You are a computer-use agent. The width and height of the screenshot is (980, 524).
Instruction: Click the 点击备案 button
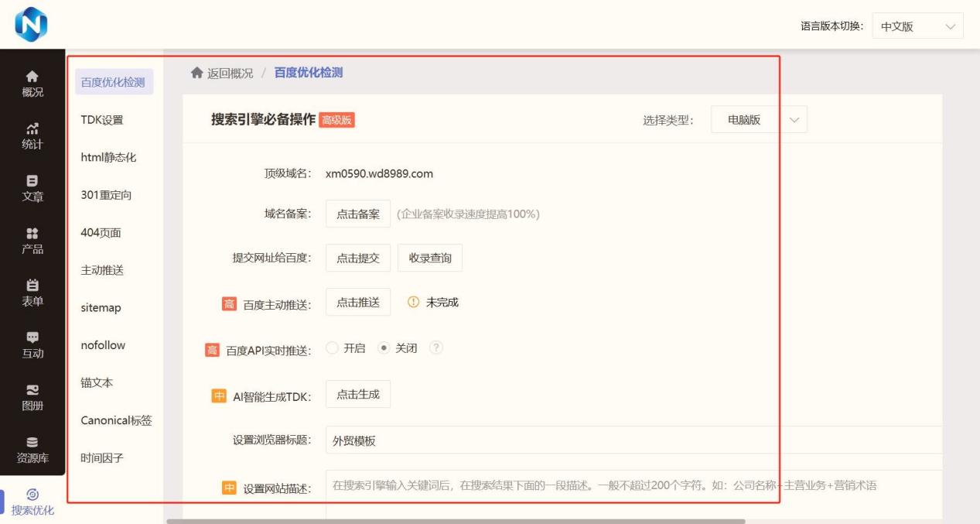point(358,214)
